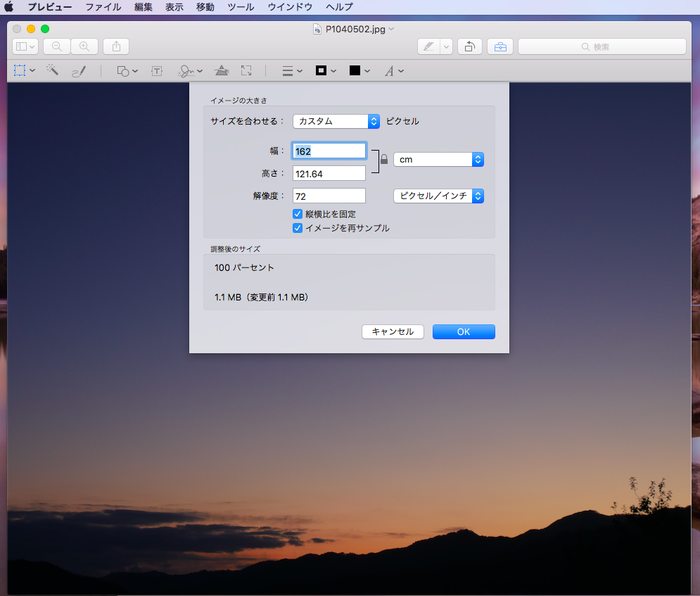This screenshot has height=596, width=700.
Task: Select the rectangular selection tool
Action: coord(20,70)
